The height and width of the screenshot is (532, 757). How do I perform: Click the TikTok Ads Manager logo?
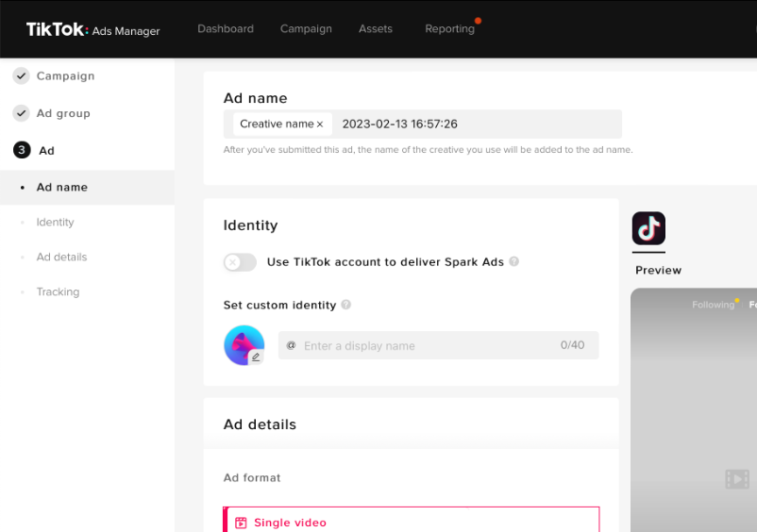pyautogui.click(x=93, y=30)
